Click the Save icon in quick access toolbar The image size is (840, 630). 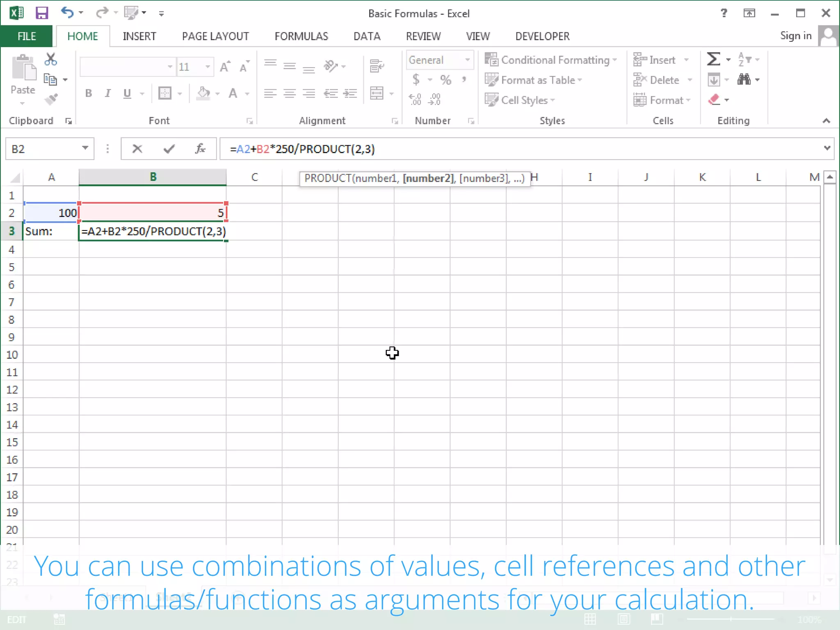pyautogui.click(x=41, y=13)
